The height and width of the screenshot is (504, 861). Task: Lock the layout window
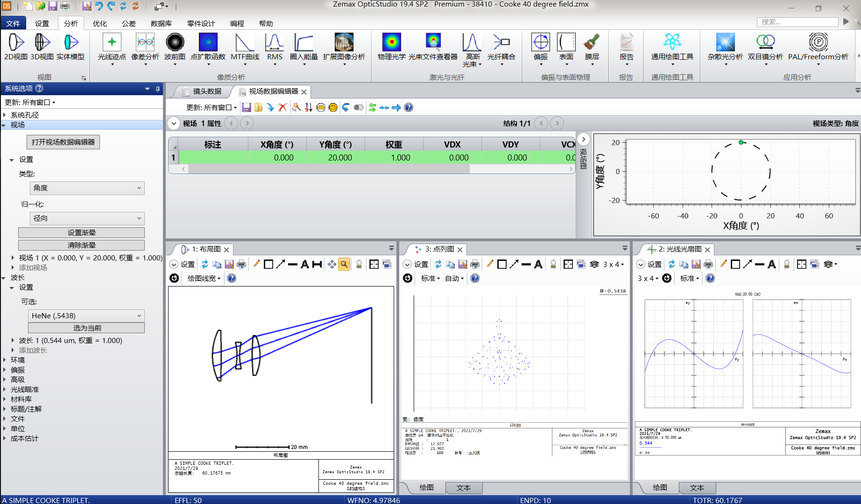(359, 264)
